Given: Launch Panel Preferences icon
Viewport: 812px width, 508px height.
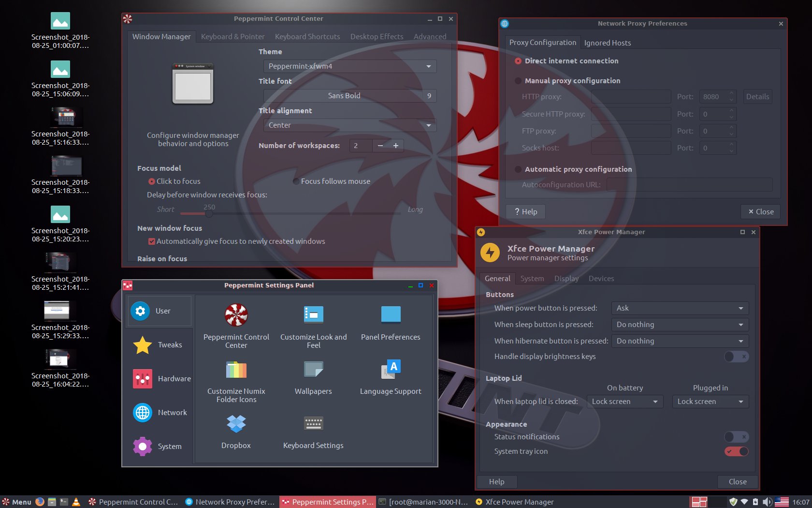Looking at the screenshot, I should coord(391,315).
